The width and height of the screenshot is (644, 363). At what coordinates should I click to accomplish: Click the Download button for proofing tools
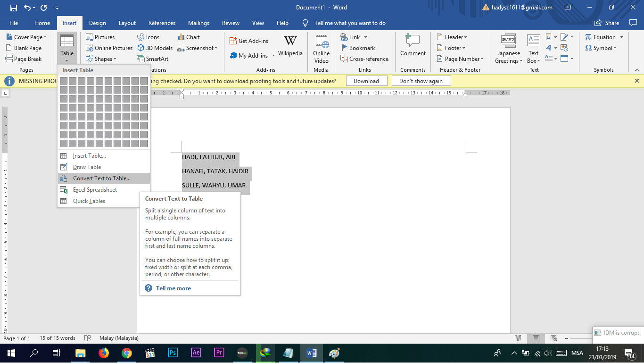367,81
